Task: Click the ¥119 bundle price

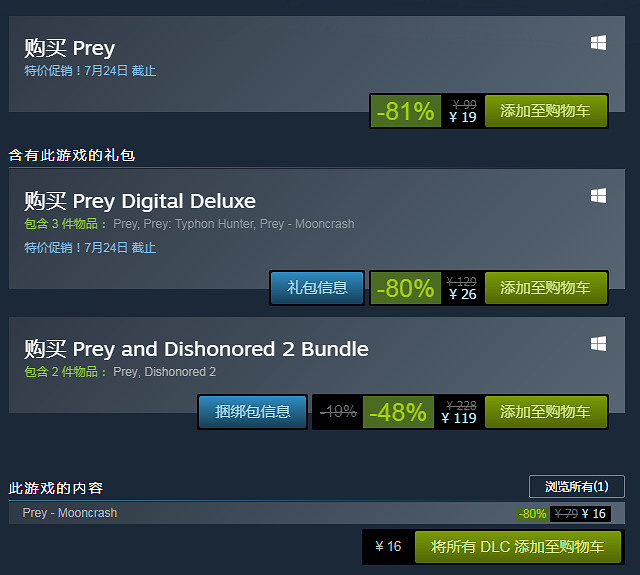Action: coord(459,418)
